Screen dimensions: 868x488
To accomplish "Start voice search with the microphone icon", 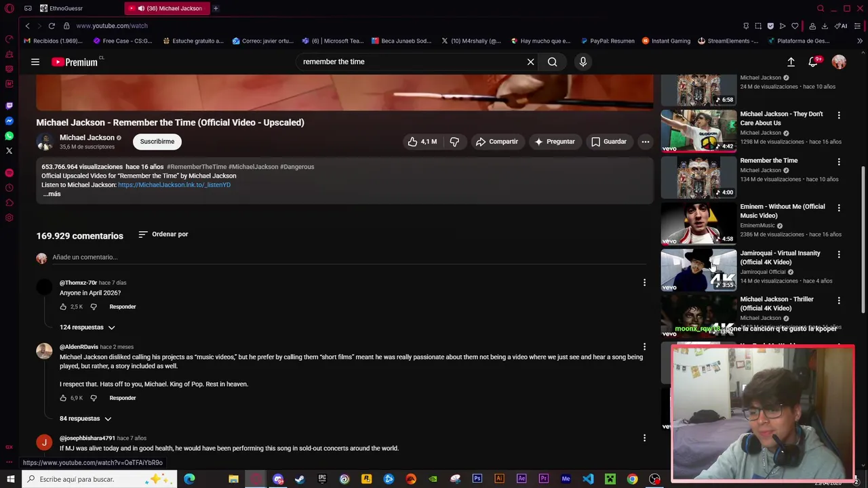I will 583,62.
